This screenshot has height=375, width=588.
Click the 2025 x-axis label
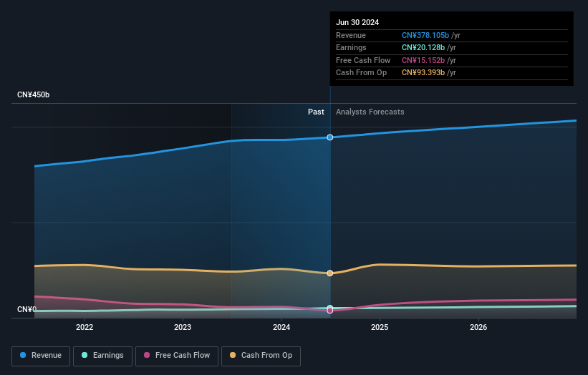click(380, 327)
